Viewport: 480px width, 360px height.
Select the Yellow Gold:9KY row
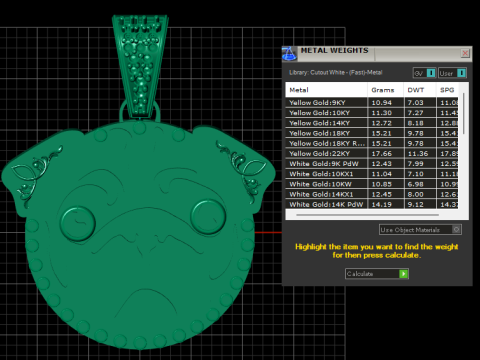372,103
